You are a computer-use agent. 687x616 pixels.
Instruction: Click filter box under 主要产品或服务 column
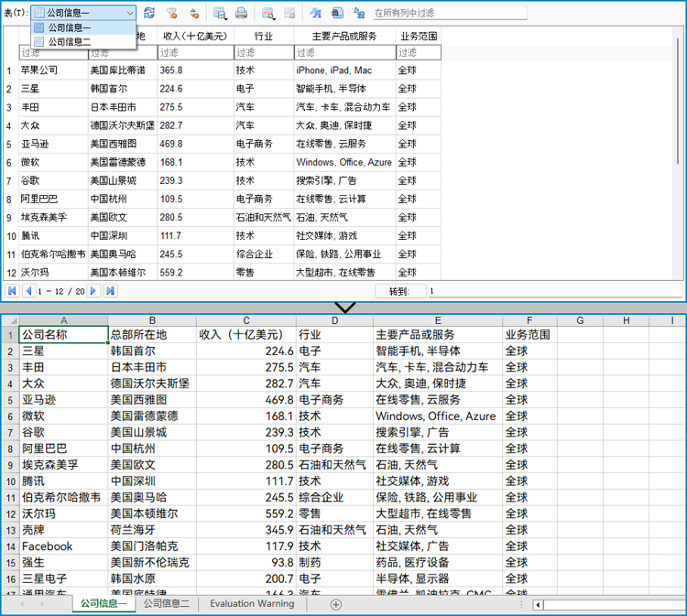coord(344,52)
